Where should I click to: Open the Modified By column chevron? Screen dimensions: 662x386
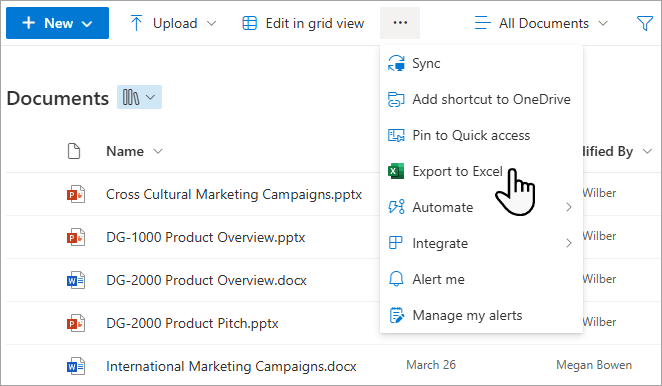click(647, 151)
